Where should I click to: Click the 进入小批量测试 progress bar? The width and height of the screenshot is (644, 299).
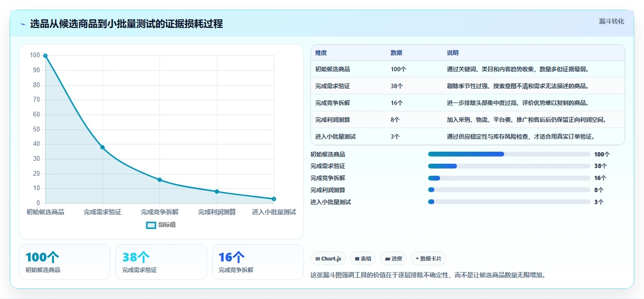[x=509, y=202]
